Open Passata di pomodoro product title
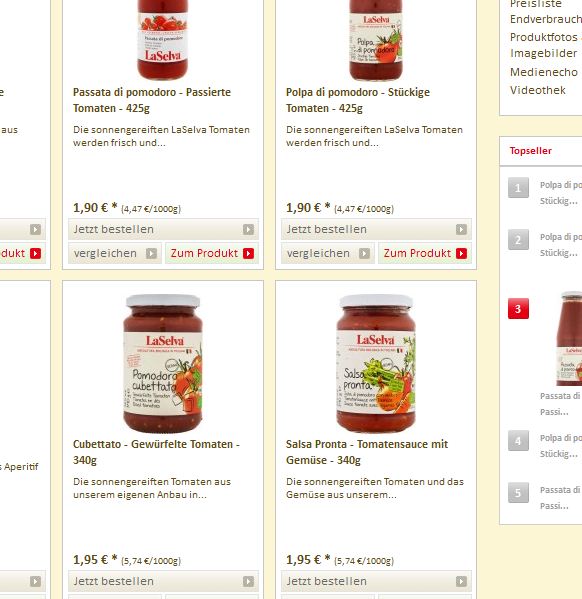582x599 pixels. pyautogui.click(x=152, y=100)
